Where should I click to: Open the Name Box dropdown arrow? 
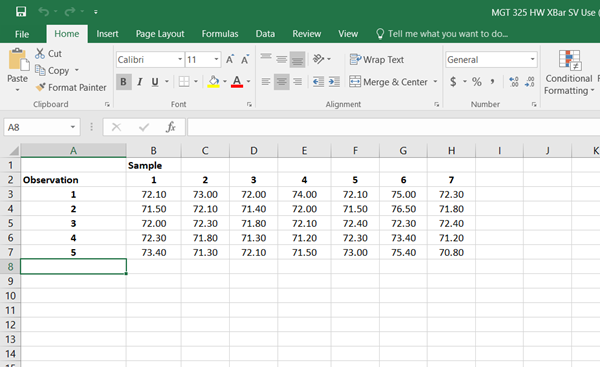tap(72, 127)
